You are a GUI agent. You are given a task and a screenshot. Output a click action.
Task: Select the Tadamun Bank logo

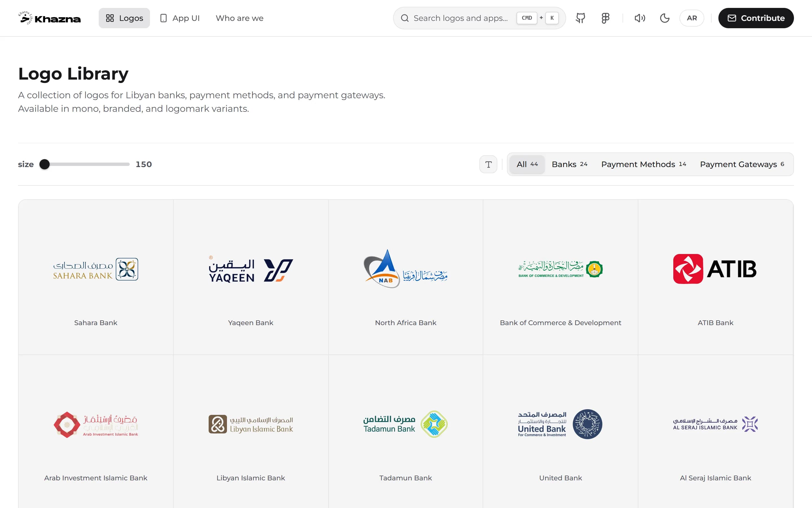click(x=405, y=424)
